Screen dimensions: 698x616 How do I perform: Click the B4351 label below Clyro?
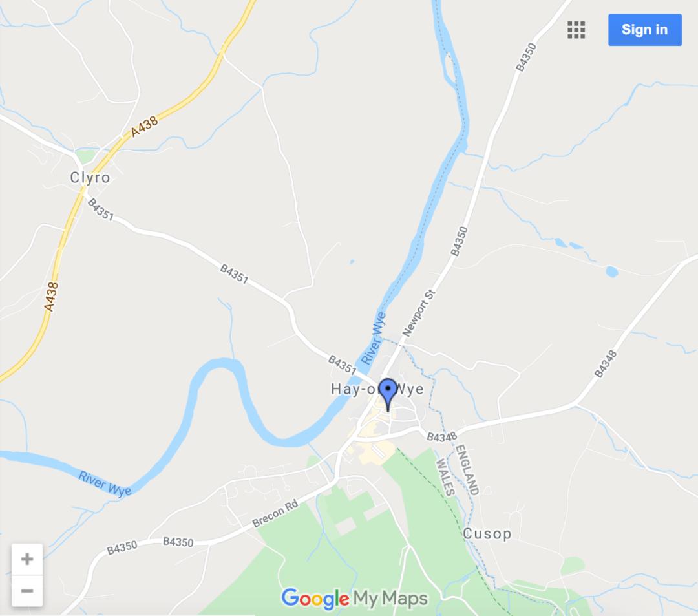click(101, 209)
